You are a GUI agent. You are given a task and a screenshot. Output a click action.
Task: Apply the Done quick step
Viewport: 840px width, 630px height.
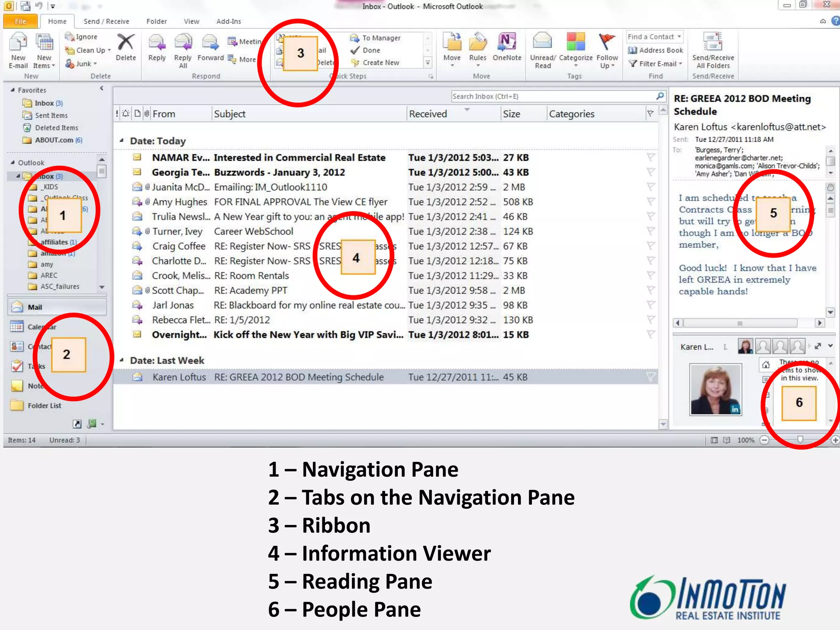tap(365, 50)
